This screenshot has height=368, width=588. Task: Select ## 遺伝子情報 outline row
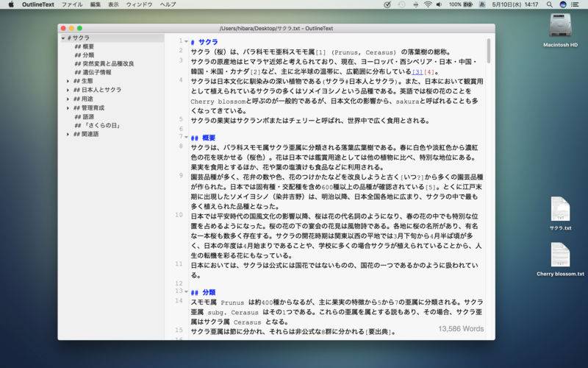click(x=93, y=72)
